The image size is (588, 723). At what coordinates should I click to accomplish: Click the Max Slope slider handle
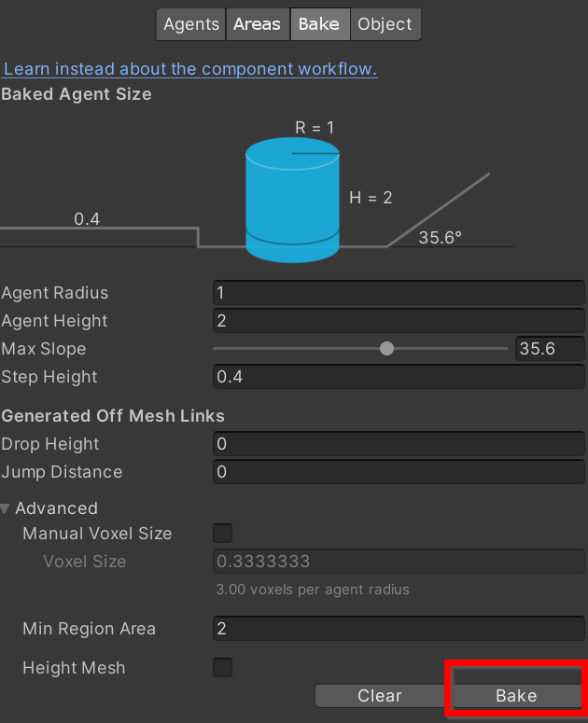[386, 349]
